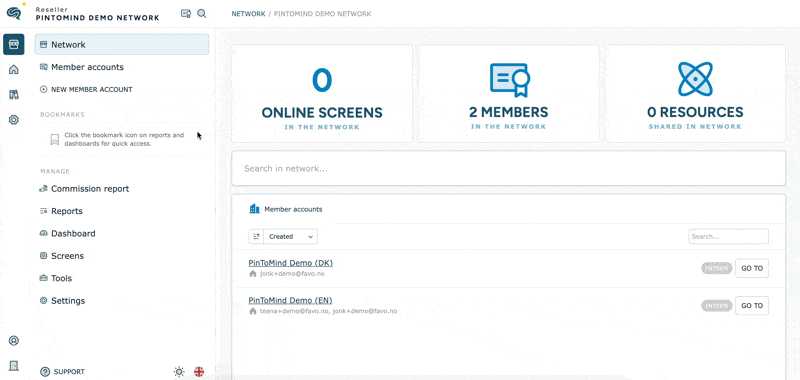Click the resources atom icon
Viewport: 800px width, 380px height.
(695, 79)
